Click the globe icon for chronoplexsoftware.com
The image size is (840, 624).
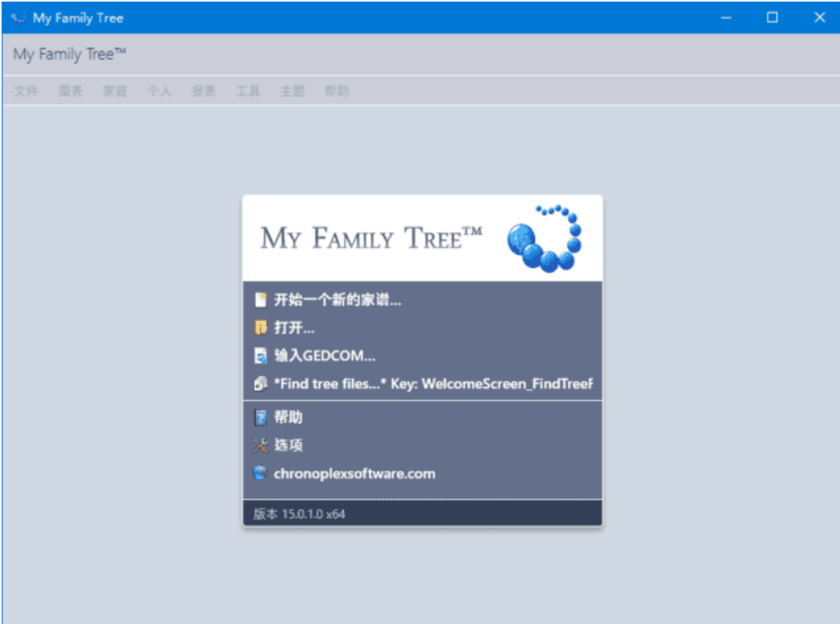click(260, 473)
